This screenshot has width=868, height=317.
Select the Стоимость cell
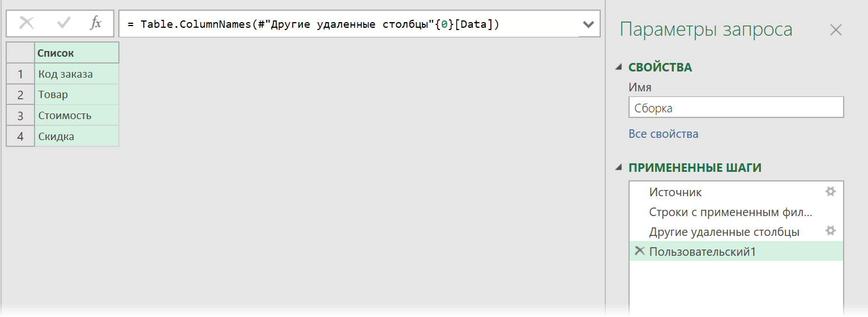(x=77, y=116)
